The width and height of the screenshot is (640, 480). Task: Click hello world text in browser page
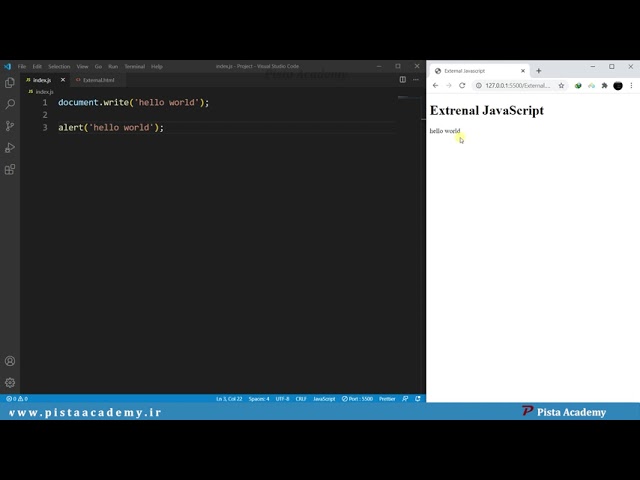coord(444,131)
